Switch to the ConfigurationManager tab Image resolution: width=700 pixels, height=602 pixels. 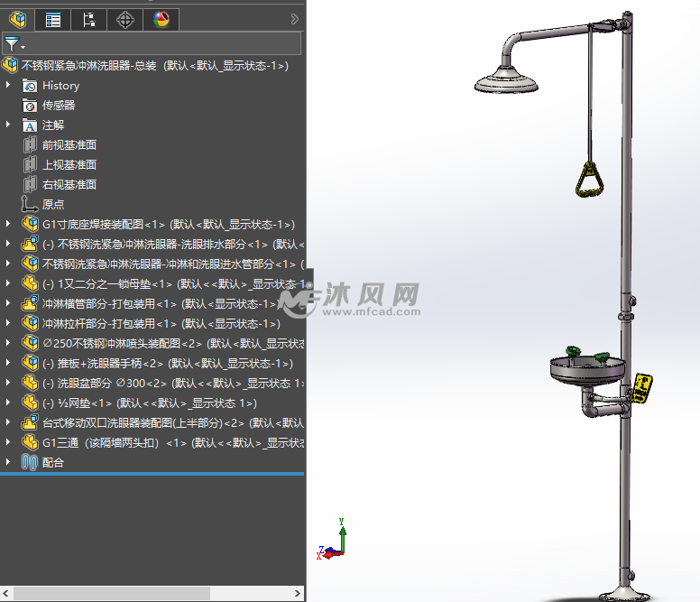(88, 19)
